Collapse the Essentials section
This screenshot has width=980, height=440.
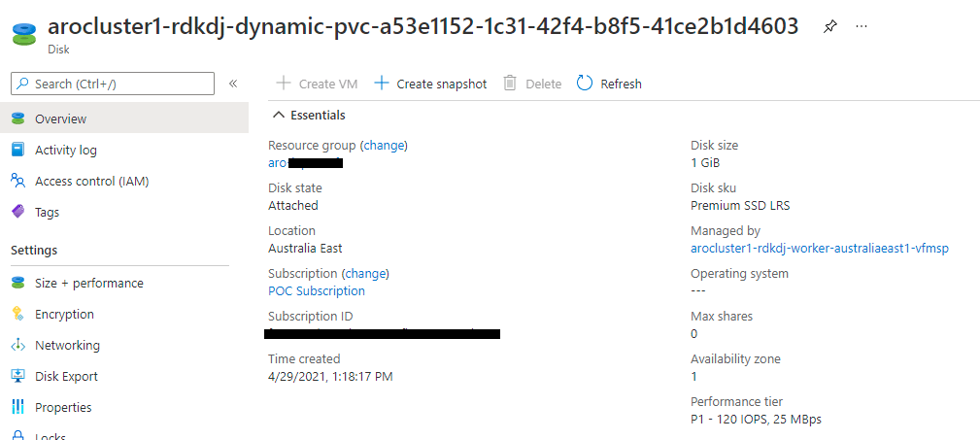click(280, 115)
